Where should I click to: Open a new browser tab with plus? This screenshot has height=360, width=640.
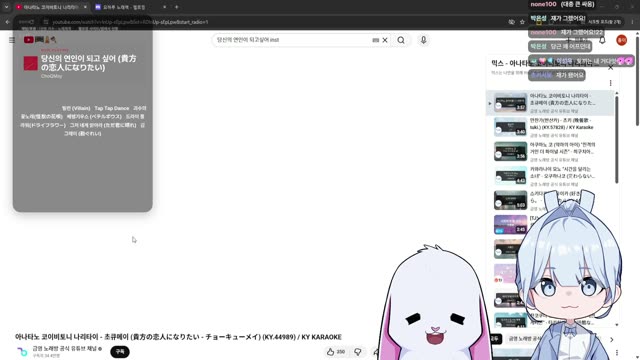click(x=176, y=7)
